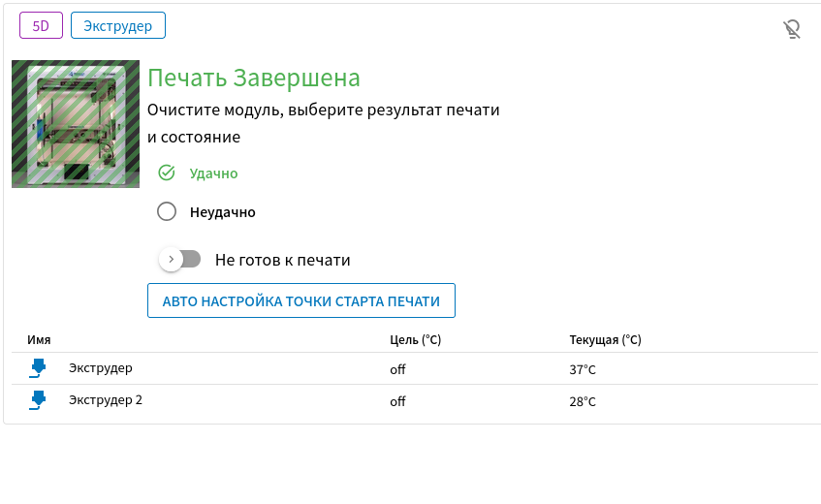Image resolution: width=821 pixels, height=504 pixels.
Task: Click target value off for Экструдер
Action: (x=397, y=369)
